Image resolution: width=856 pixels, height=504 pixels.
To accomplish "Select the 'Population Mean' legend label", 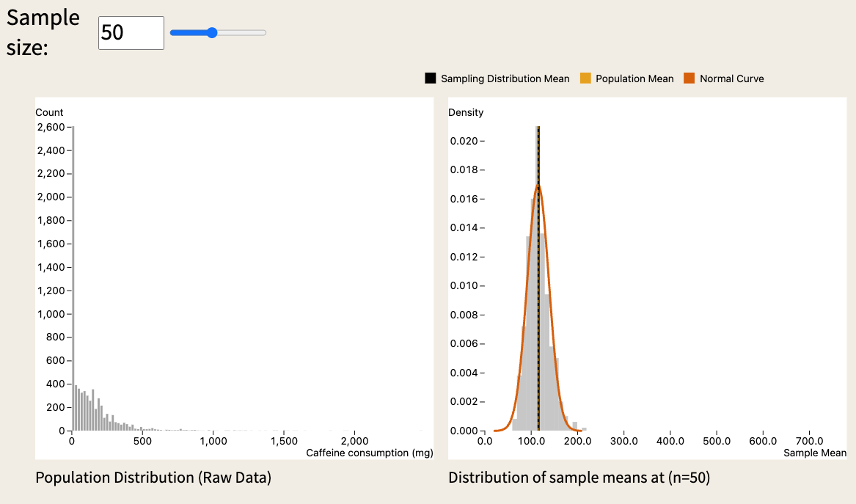I will (x=634, y=78).
